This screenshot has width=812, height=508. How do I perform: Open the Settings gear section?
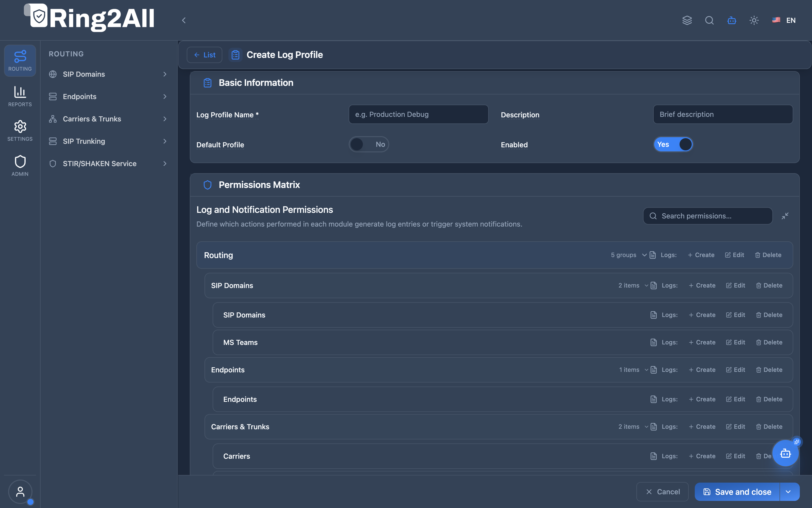click(20, 131)
